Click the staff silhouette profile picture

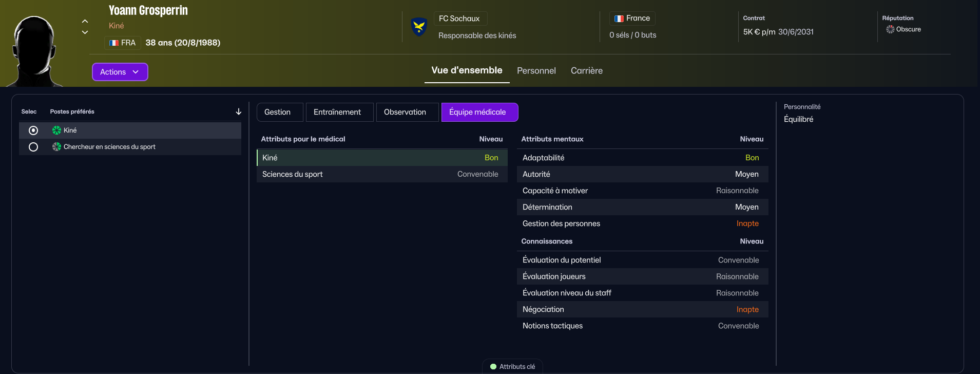34,51
